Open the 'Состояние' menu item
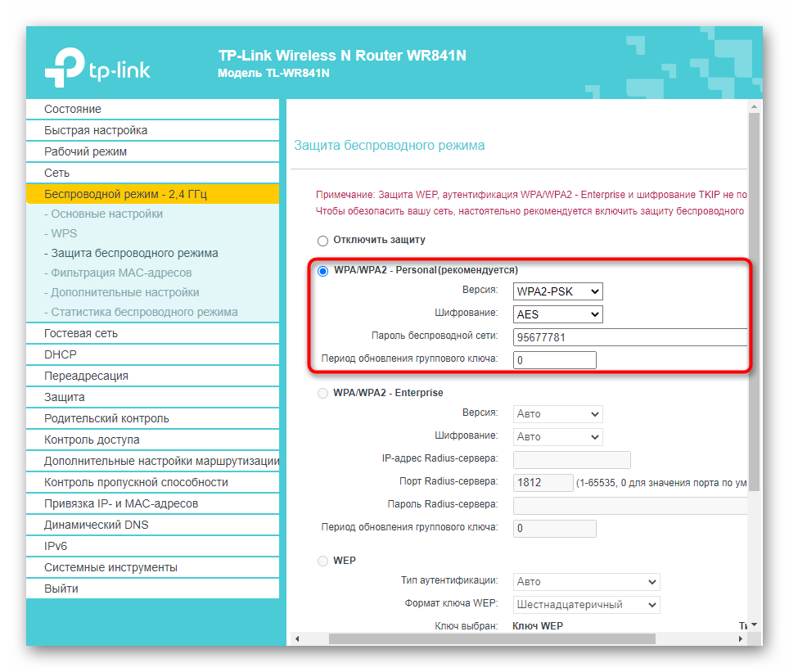This screenshot has height=672, width=789. coord(73,109)
